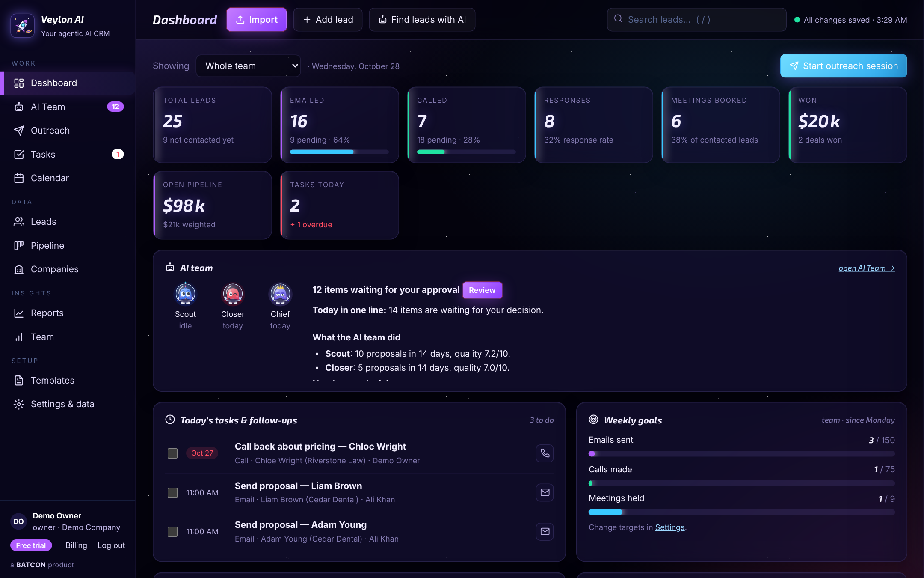Click the DO user avatar
Screen dimensions: 924x578
click(x=18, y=521)
